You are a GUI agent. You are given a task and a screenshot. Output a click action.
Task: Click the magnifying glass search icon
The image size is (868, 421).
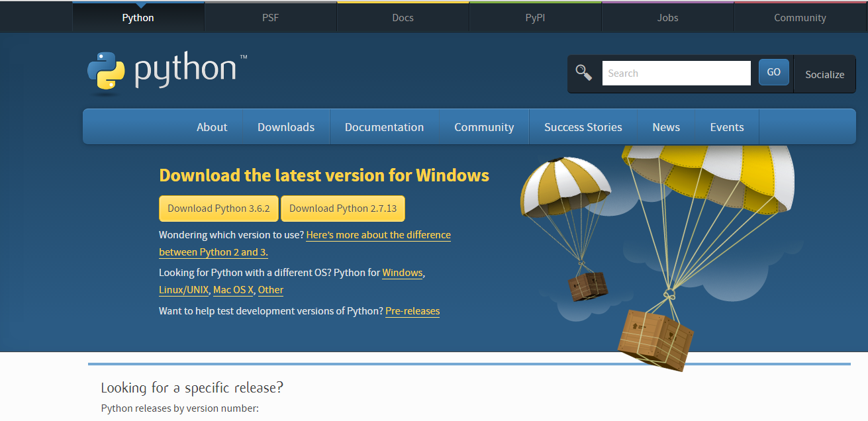tap(583, 73)
